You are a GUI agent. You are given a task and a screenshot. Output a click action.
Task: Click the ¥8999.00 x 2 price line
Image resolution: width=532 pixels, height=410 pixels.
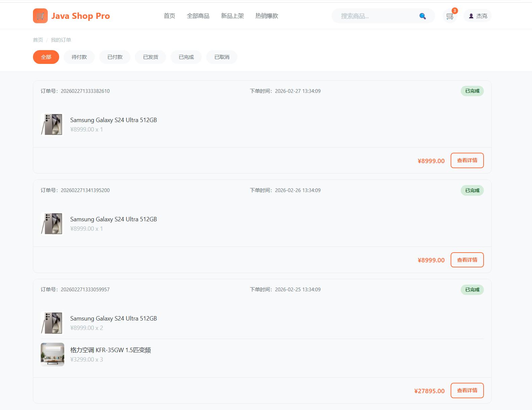pos(86,328)
